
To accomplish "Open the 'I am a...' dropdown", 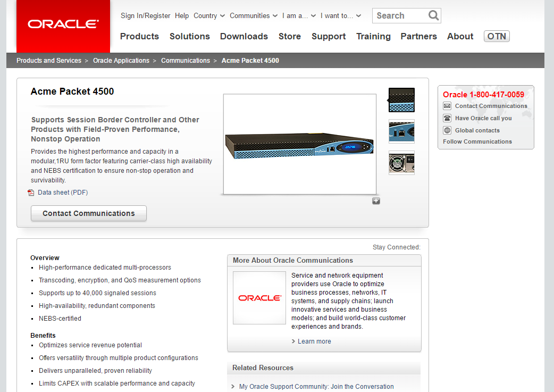I will tap(299, 16).
